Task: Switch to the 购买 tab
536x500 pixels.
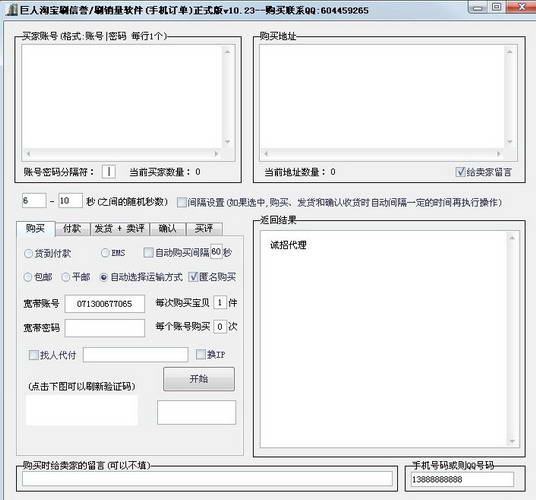Action: tap(36, 228)
